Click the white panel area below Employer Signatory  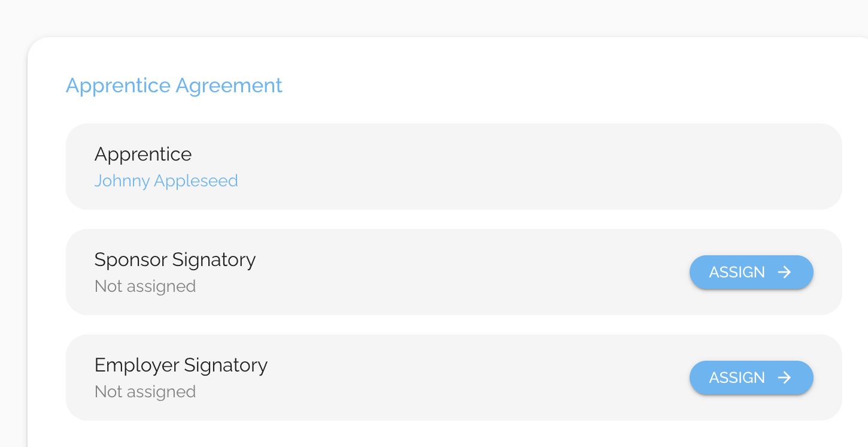(454, 434)
